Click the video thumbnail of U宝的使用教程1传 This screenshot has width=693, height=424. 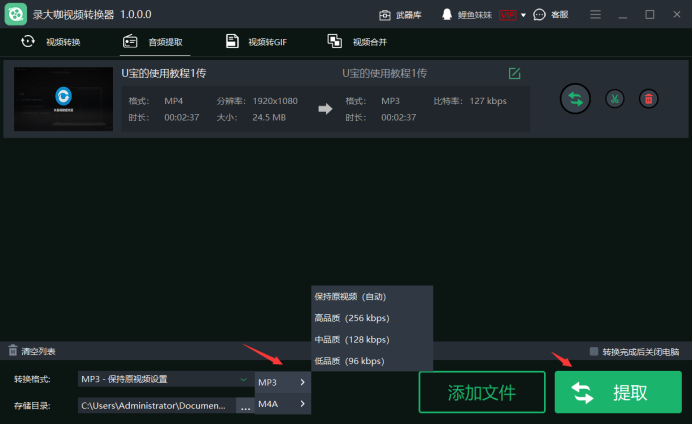point(63,99)
